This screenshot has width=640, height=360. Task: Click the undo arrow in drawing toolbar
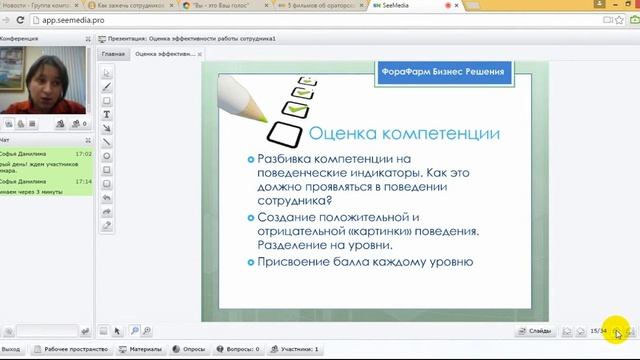click(x=107, y=198)
